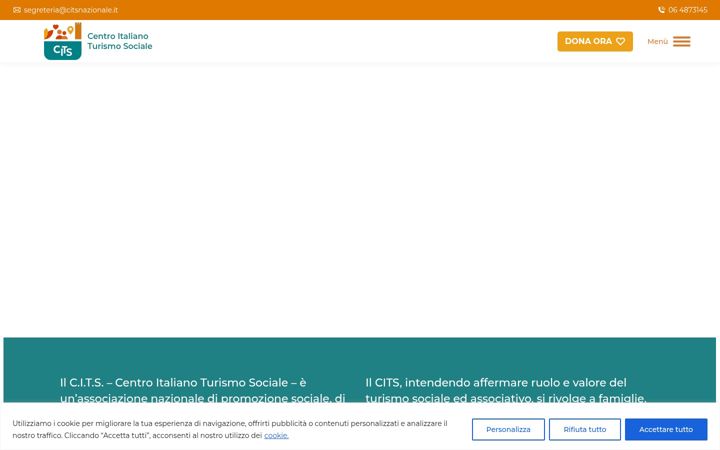
Task: Click the phone handset icon
Action: pyautogui.click(x=661, y=10)
